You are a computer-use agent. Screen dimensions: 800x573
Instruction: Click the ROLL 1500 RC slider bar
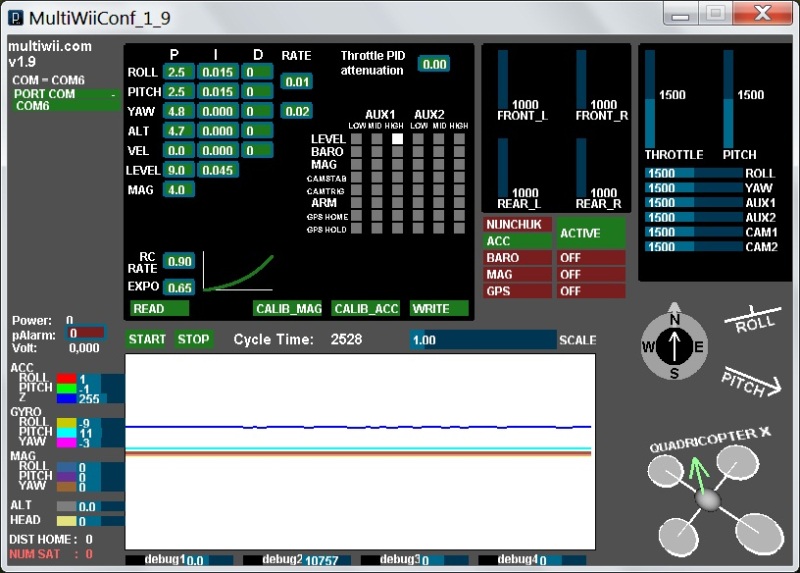coord(694,173)
